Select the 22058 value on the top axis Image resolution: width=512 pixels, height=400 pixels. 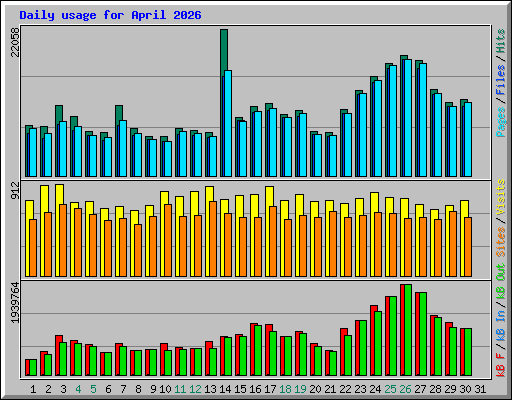click(15, 42)
